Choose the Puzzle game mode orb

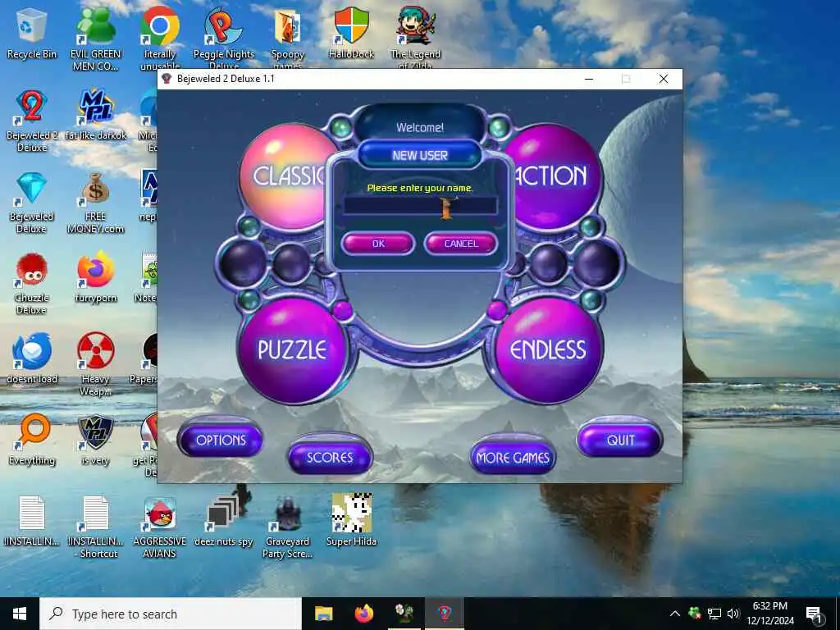pyautogui.click(x=292, y=349)
